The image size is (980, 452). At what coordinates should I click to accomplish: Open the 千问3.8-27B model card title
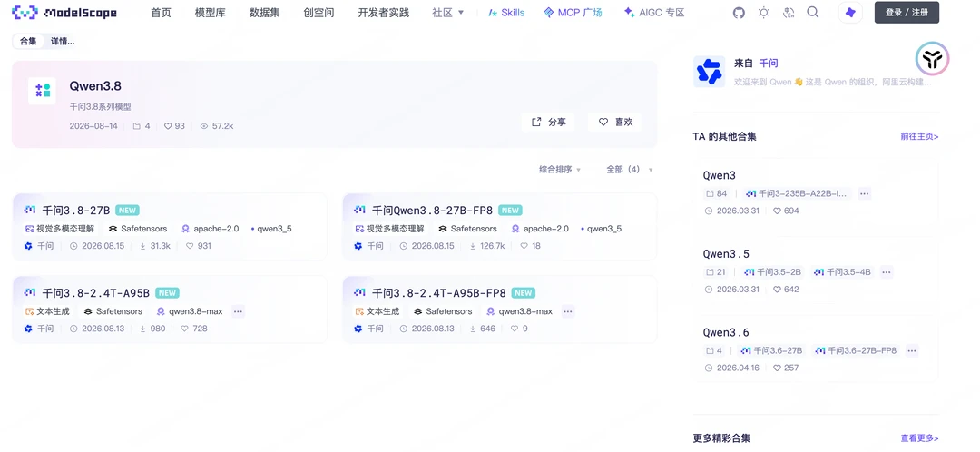point(75,210)
